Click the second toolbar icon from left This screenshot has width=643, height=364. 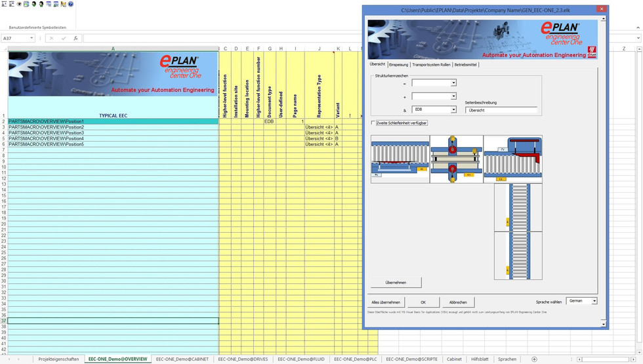click(12, 4)
